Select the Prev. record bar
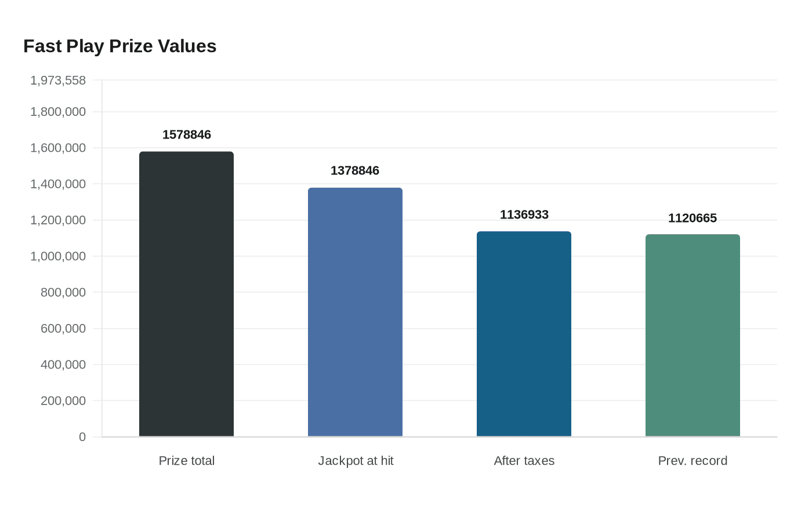This screenshot has width=812, height=510. pyautogui.click(x=693, y=335)
